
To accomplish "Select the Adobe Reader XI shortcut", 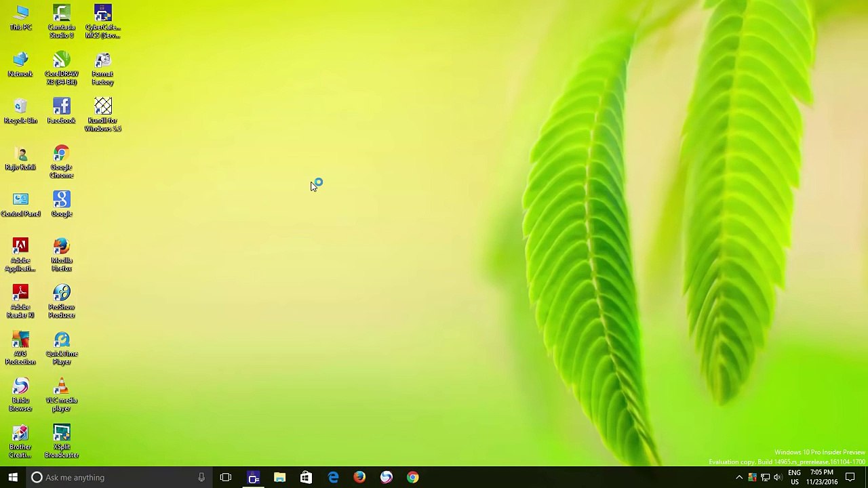I will (20, 302).
